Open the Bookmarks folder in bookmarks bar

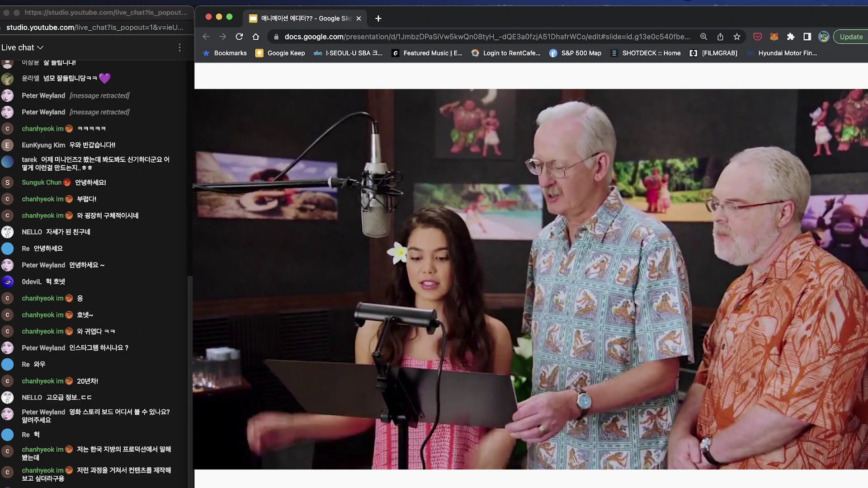pos(225,53)
